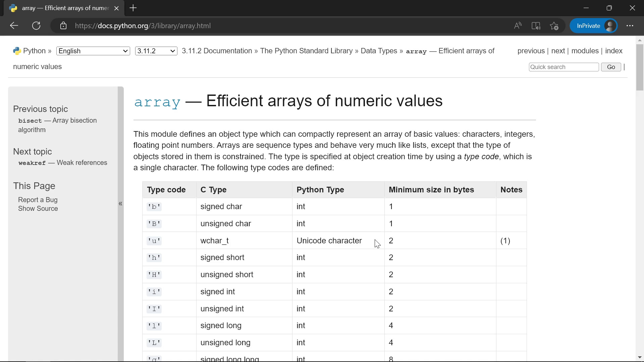Open the English language dropdown

93,51
